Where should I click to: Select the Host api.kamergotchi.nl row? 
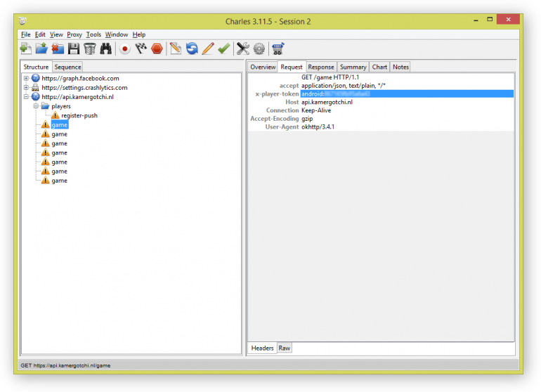tap(381, 102)
